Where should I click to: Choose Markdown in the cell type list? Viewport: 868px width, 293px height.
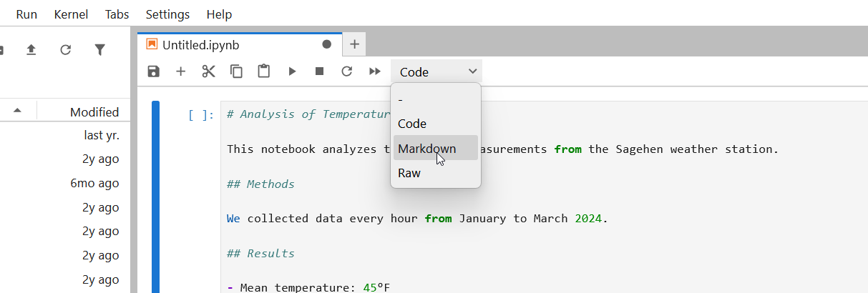[436, 148]
